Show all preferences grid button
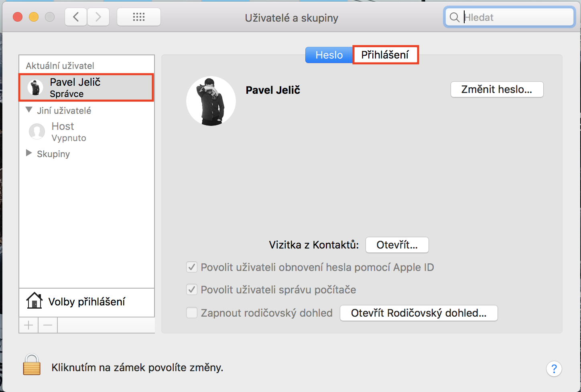Viewport: 581px width, 392px height. click(139, 17)
